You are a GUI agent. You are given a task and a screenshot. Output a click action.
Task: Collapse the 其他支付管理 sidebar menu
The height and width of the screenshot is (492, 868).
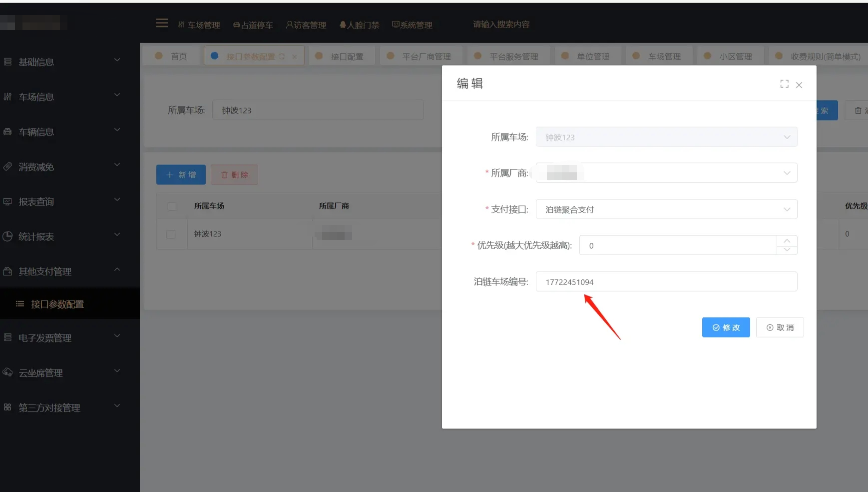point(117,270)
